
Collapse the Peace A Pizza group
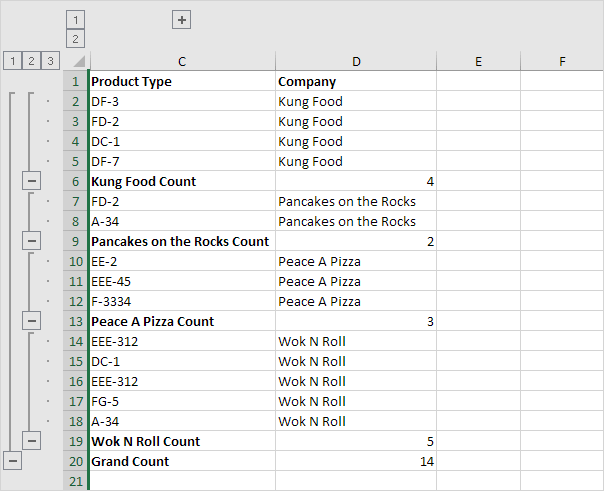[x=31, y=321]
